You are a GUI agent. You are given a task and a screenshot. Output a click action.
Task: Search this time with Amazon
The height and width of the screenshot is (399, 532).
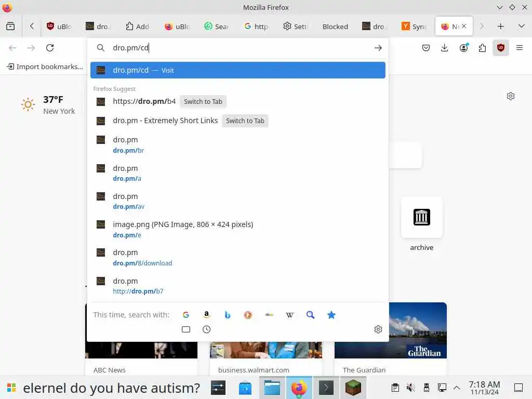(206, 315)
